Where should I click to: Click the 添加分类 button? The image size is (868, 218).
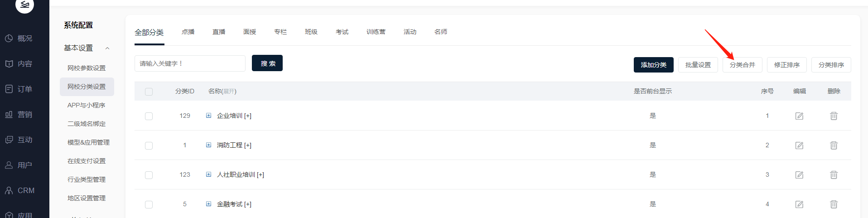(x=653, y=65)
